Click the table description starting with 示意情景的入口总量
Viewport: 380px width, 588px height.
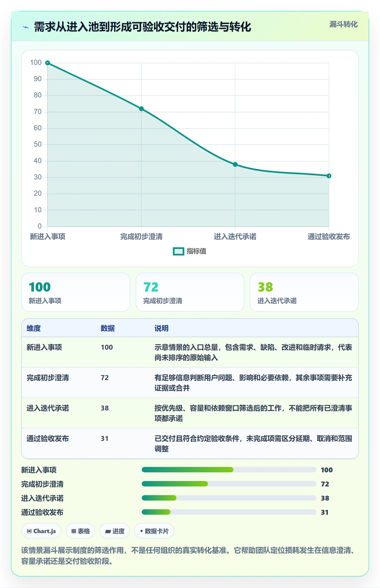253,352
